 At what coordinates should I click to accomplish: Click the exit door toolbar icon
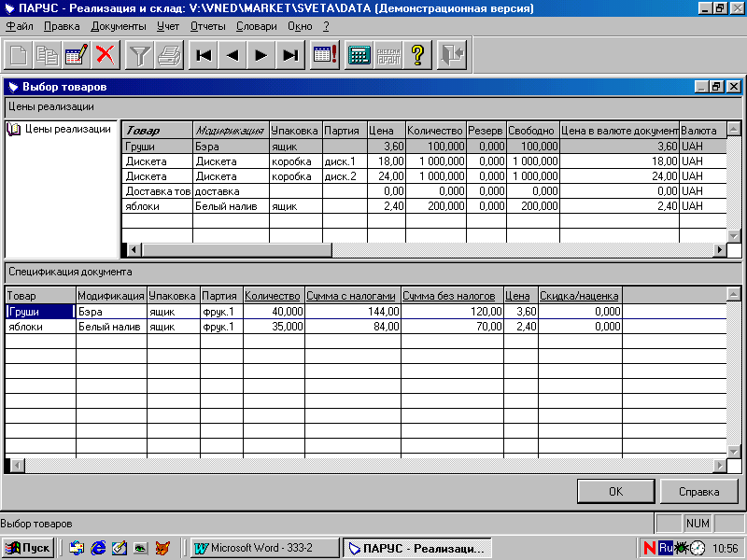click(x=452, y=55)
